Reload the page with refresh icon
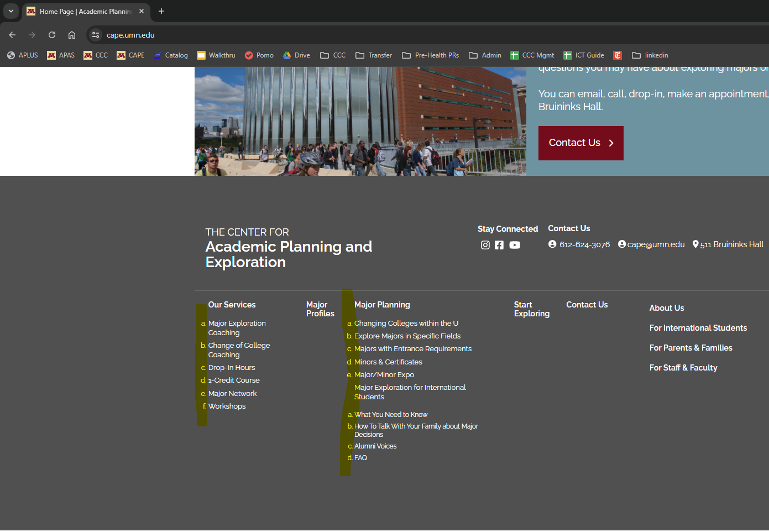769x532 pixels. [52, 35]
